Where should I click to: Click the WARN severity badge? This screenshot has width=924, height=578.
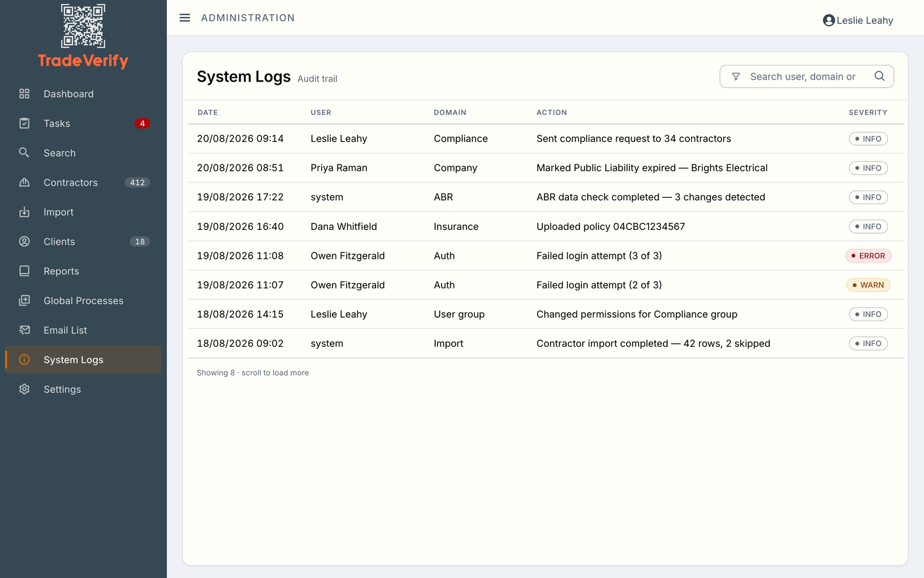point(868,285)
